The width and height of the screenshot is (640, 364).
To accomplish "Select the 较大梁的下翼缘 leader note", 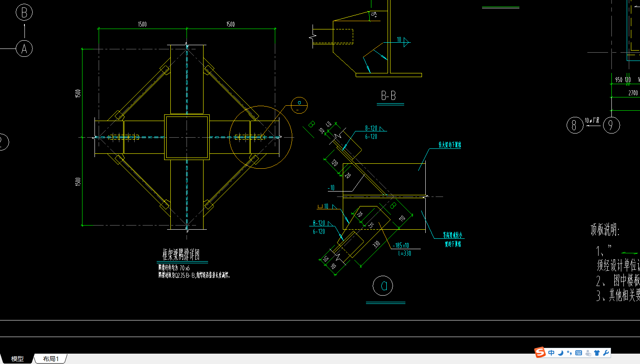I will (450, 145).
